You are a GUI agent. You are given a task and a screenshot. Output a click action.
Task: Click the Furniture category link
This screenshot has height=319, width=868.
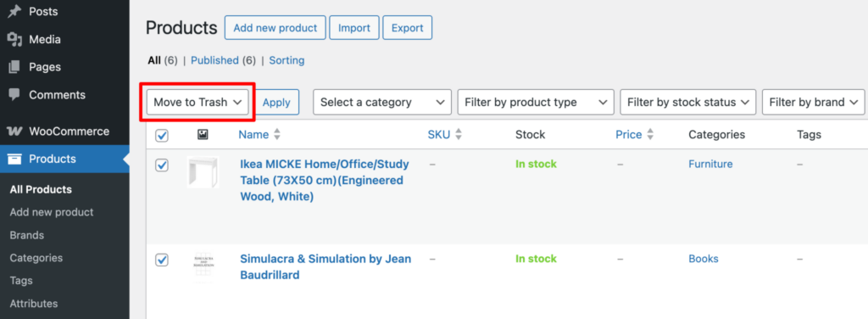[711, 164]
